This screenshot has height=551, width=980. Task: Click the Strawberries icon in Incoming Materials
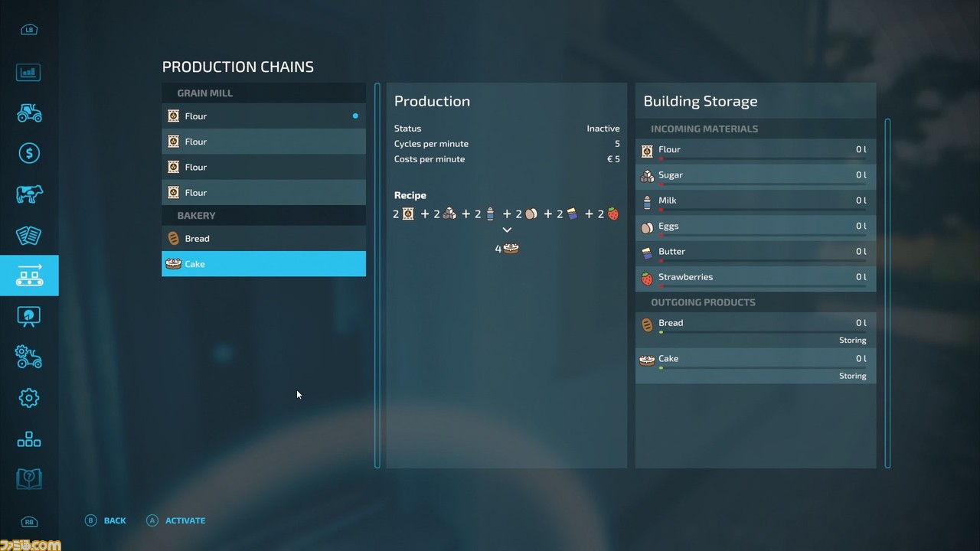(647, 278)
